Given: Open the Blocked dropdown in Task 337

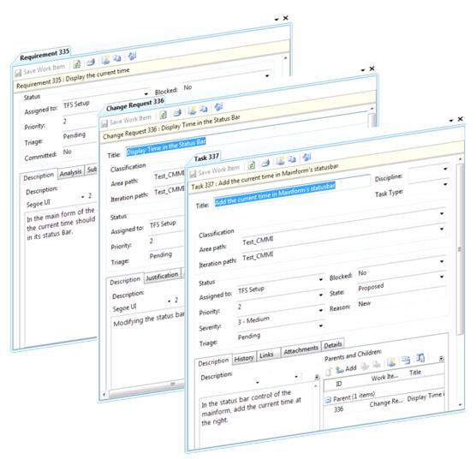Looking at the screenshot, I should tap(442, 261).
